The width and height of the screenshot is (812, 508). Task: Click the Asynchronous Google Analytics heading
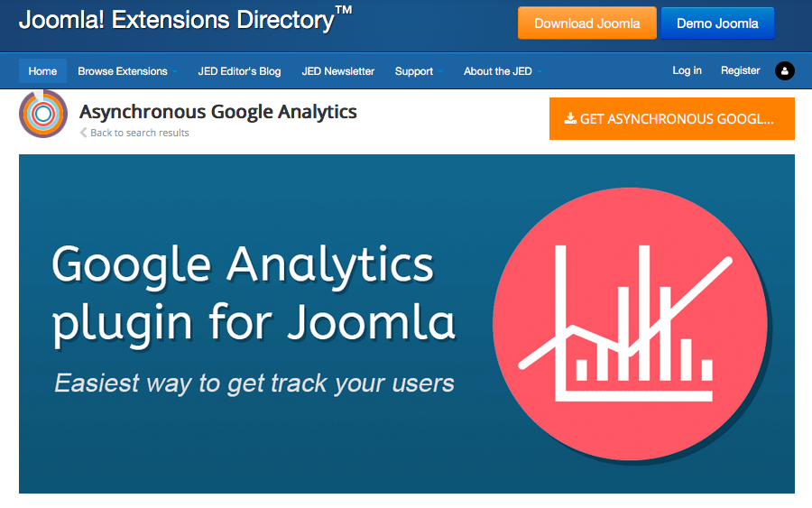pyautogui.click(x=218, y=112)
